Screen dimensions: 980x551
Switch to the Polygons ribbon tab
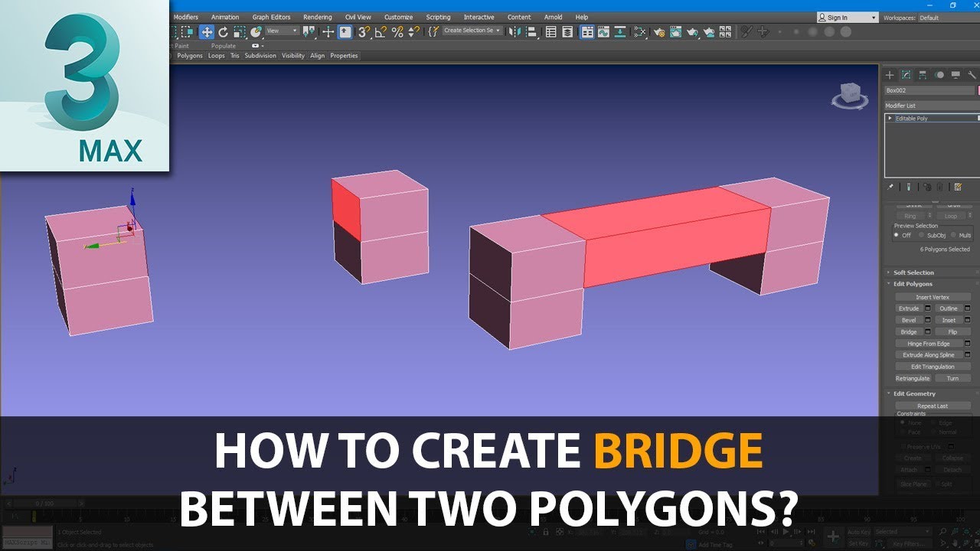tap(190, 56)
